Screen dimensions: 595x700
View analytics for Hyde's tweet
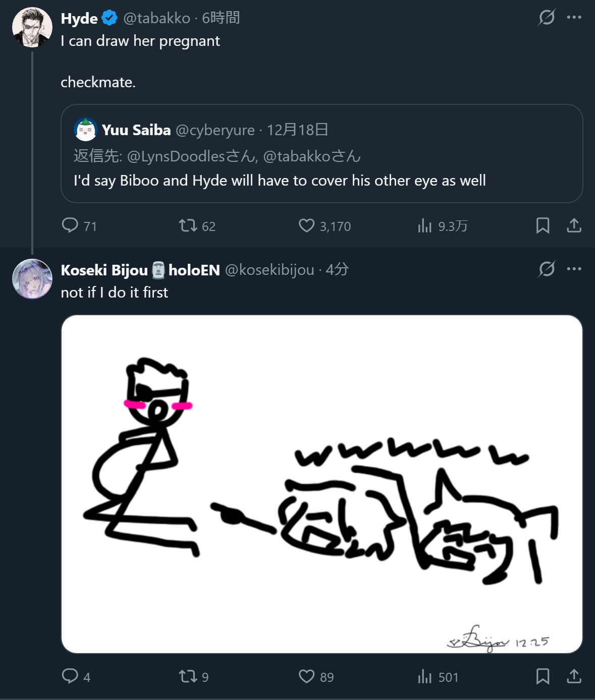coord(425,225)
